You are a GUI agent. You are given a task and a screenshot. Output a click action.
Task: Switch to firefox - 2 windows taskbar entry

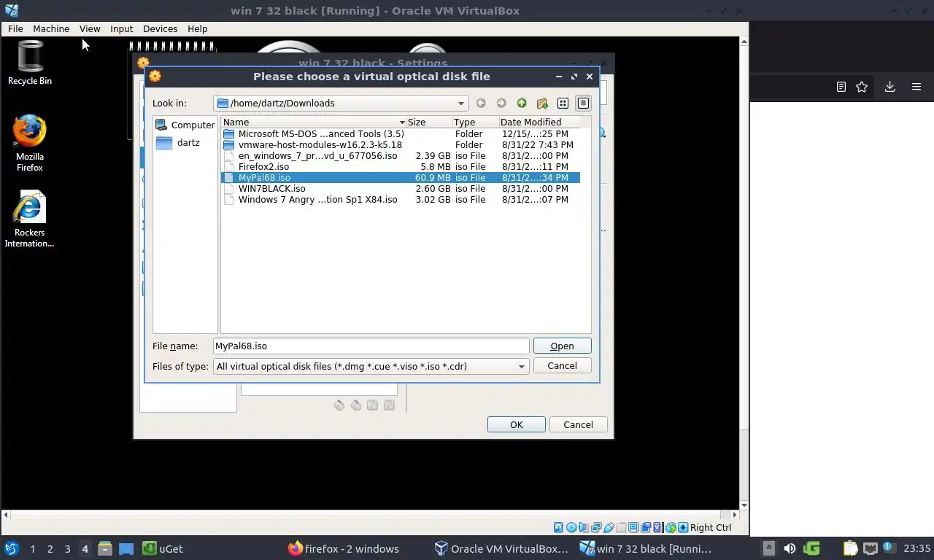coord(343,548)
